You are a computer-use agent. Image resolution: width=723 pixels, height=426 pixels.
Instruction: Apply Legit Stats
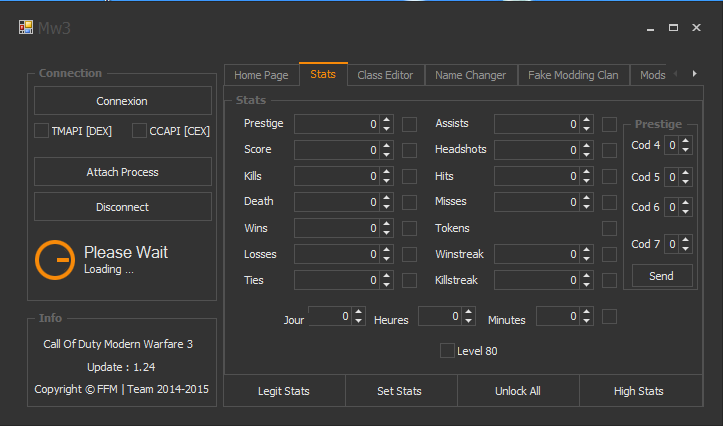click(284, 391)
